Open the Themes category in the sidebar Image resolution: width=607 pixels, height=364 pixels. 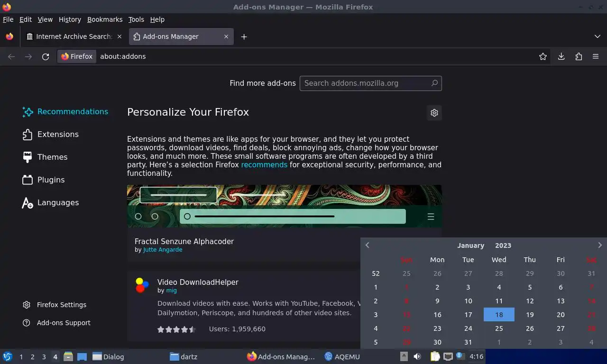pyautogui.click(x=45, y=157)
